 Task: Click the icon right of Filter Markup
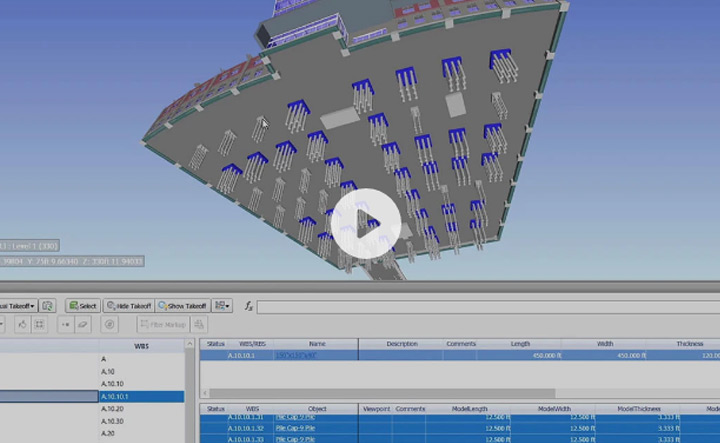[199, 325]
